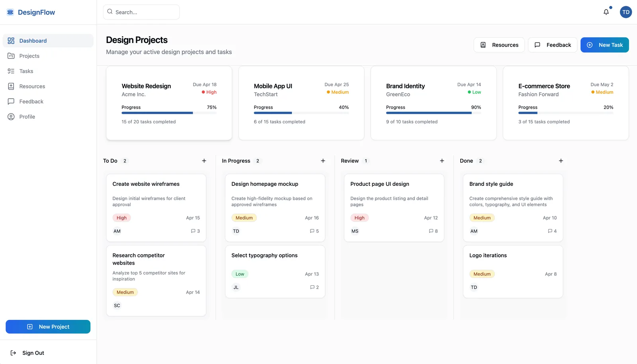The image size is (637, 364).
Task: Click the Tasks checklist icon in sidebar
Action: (x=11, y=71)
